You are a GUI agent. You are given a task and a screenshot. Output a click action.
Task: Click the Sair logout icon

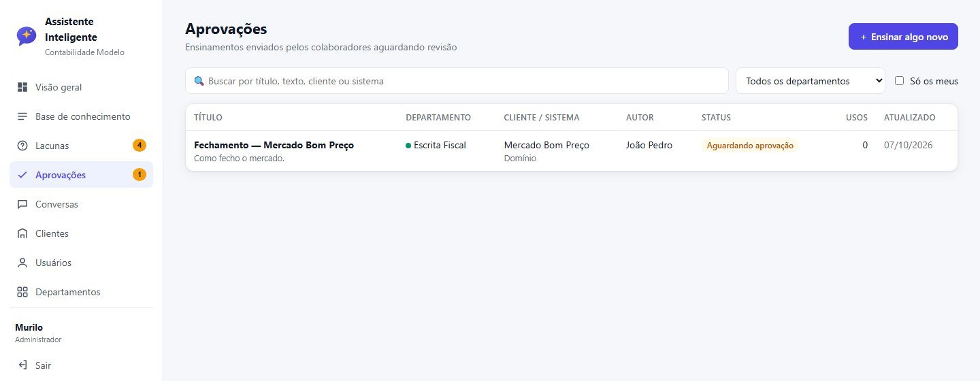22,365
